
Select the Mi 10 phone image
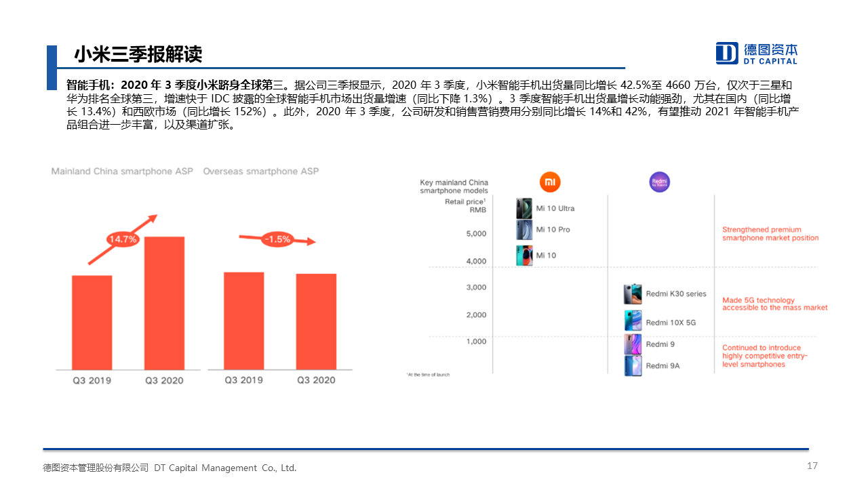[x=524, y=256]
